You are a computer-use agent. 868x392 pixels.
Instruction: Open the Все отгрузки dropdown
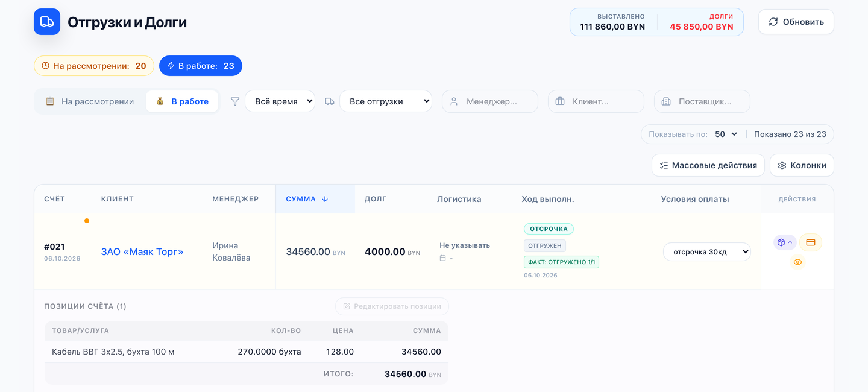[x=386, y=101]
